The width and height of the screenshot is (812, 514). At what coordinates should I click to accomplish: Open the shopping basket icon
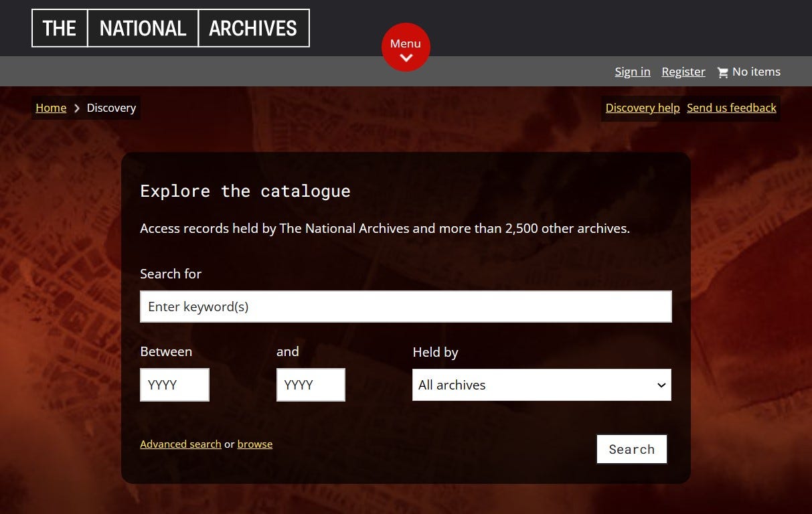point(723,72)
